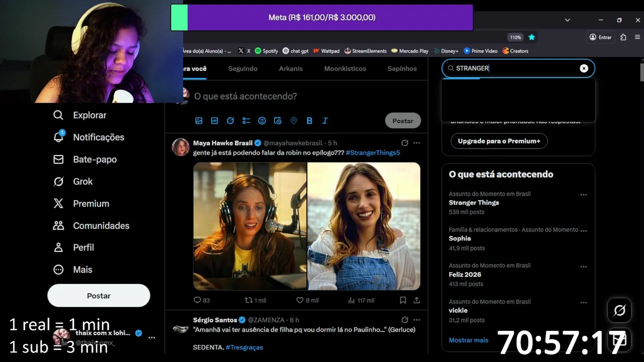This screenshot has height=362, width=644.
Task: Open more options for Sophia trend
Action: click(584, 231)
